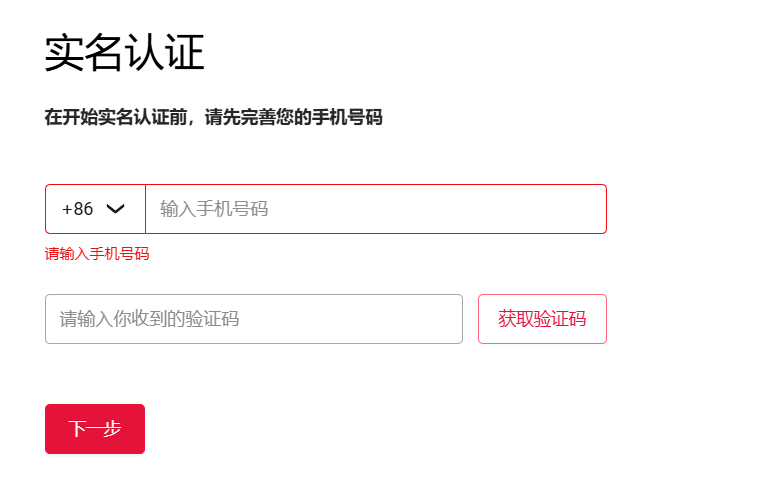Select the phone number input box

(375, 209)
